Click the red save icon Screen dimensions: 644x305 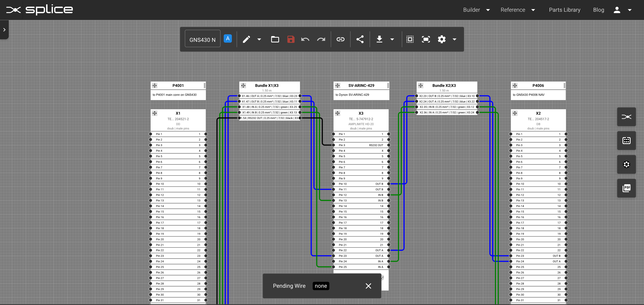pos(290,39)
